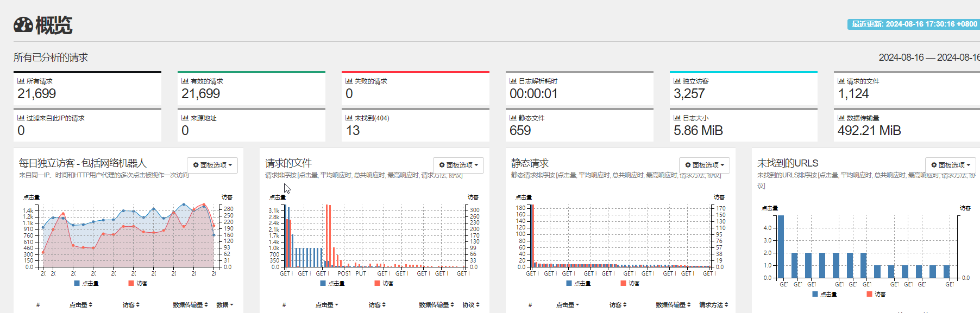This screenshot has width=980, height=313.
Task: Expand 面板选项 menu in 静态请求 panel
Action: pos(705,165)
